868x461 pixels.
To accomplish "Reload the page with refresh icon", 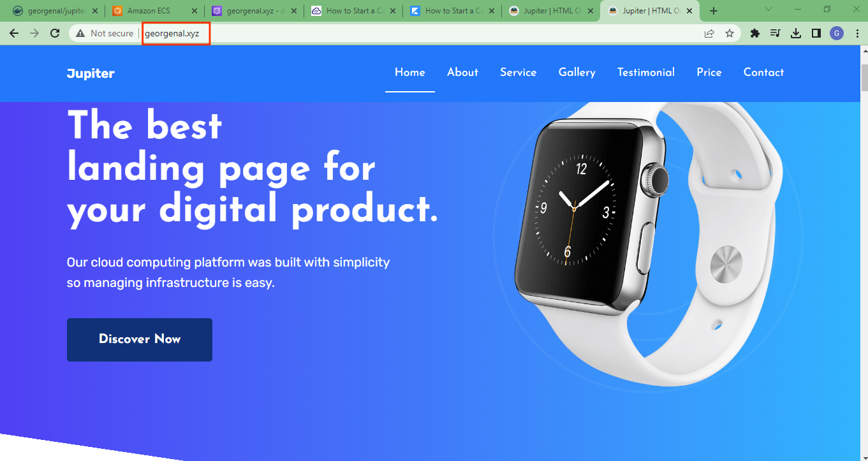I will click(55, 33).
